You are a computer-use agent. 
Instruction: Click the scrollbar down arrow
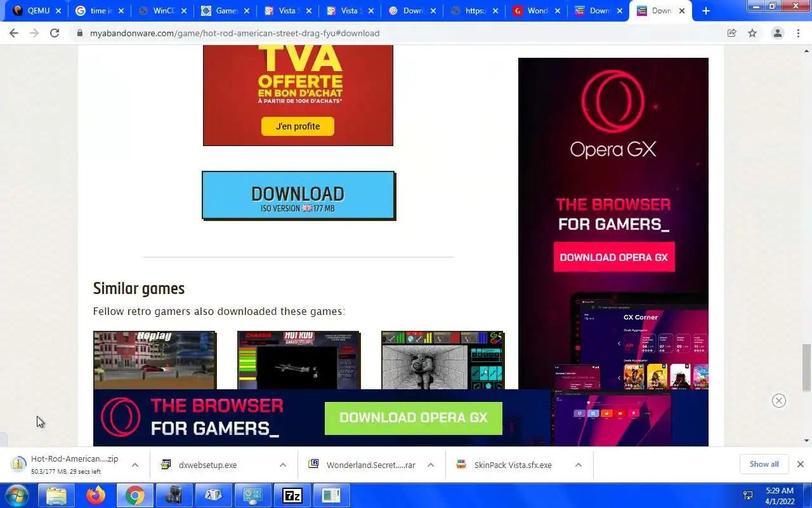point(806,440)
